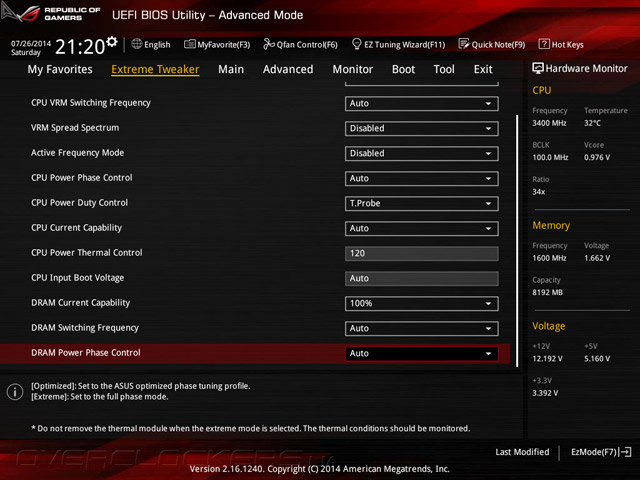Open VRM Spread Spectrum dropdown
Screen dimensions: 640x480
coord(422,129)
